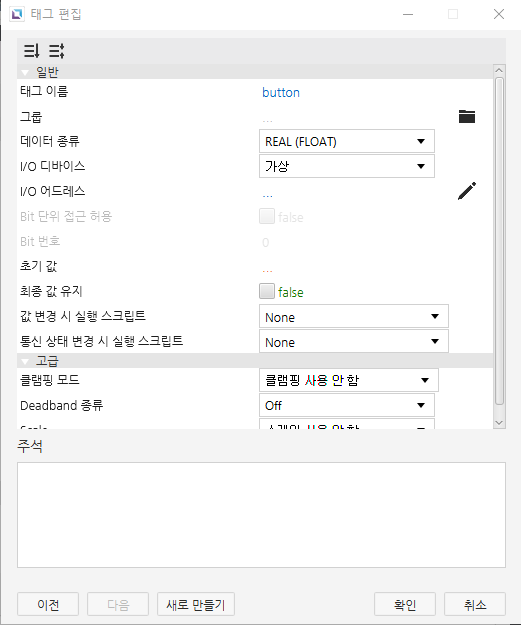Cancel with the 취소 button
The height and width of the screenshot is (625, 521).
pos(475,604)
